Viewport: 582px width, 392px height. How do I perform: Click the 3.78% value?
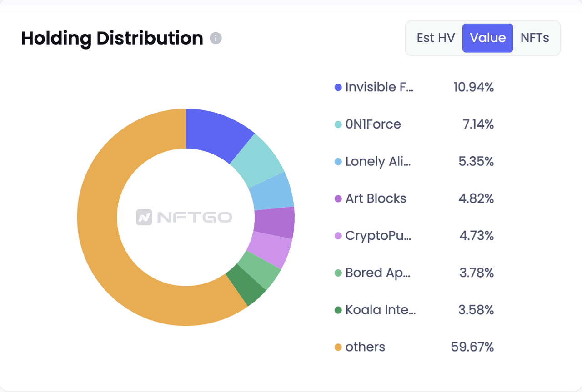[477, 273]
